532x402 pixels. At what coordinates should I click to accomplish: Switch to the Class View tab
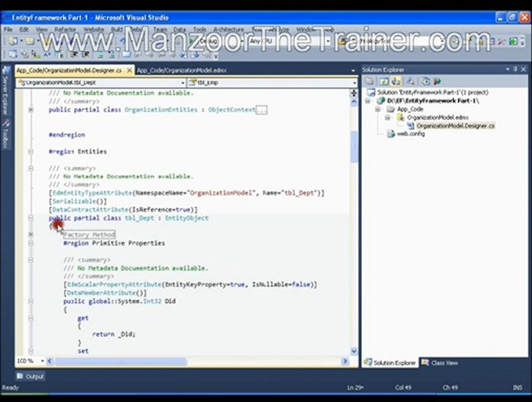[440, 363]
